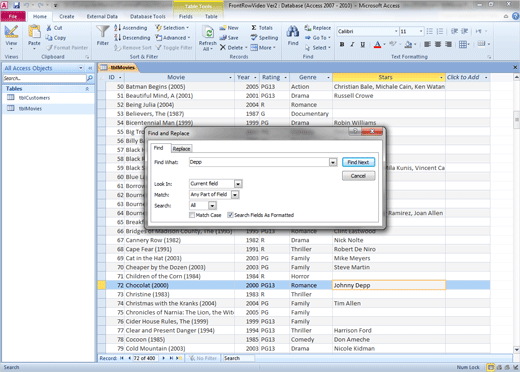Open the Find What history dropdown
The height and width of the screenshot is (372, 520).
pos(333,162)
